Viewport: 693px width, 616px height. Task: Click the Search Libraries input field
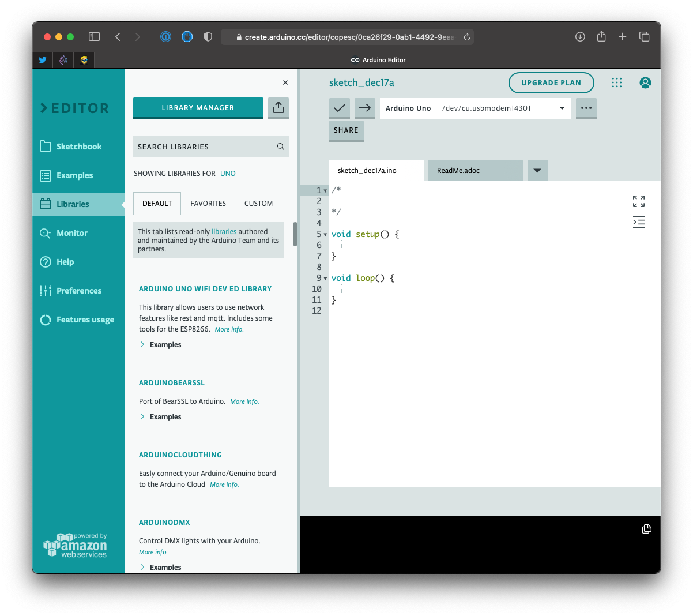(205, 147)
